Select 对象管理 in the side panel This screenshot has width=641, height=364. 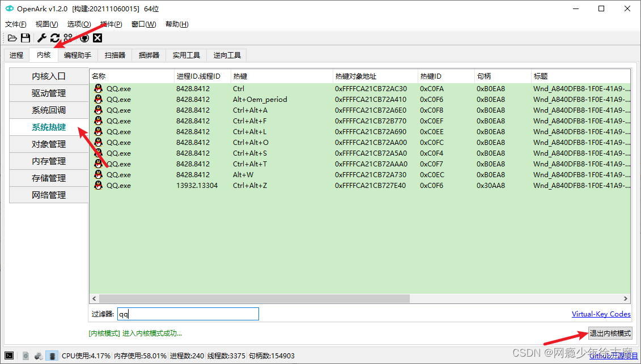49,144
